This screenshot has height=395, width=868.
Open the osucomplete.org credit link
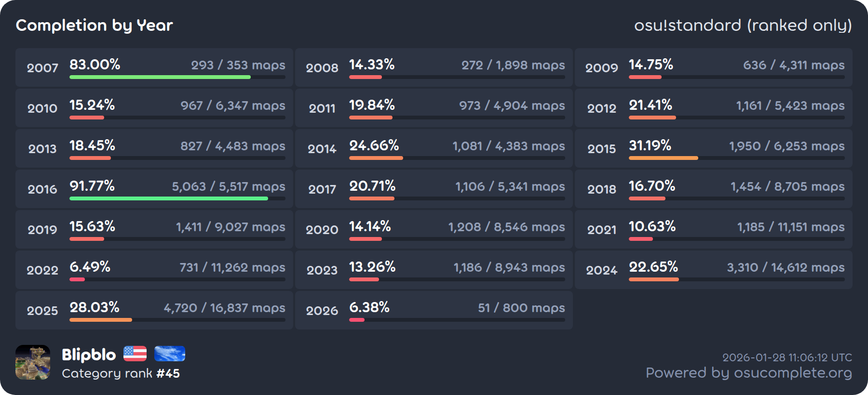[748, 373]
